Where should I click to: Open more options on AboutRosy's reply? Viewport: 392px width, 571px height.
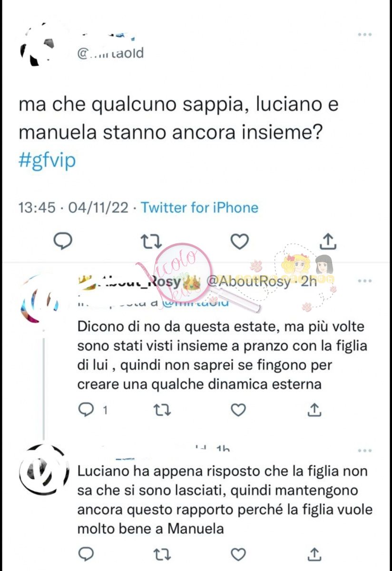[364, 281]
